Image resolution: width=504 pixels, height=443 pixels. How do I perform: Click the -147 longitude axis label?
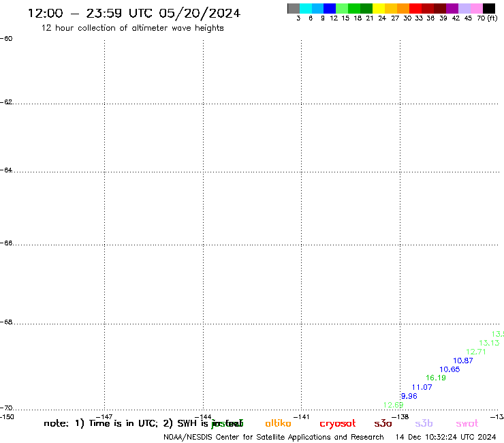104,417
